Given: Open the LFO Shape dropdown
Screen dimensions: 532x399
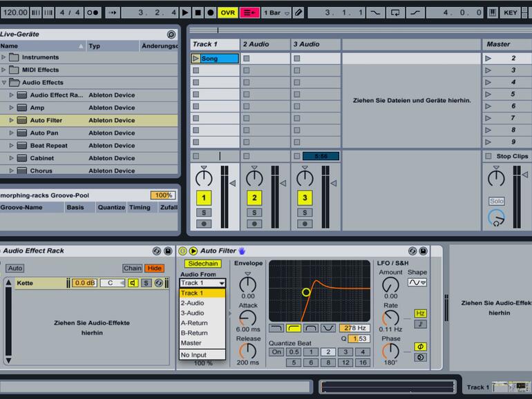Looking at the screenshot, I should 417,282.
